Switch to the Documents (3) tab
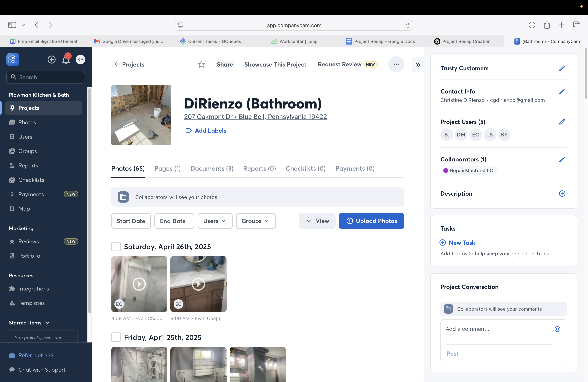 click(212, 168)
